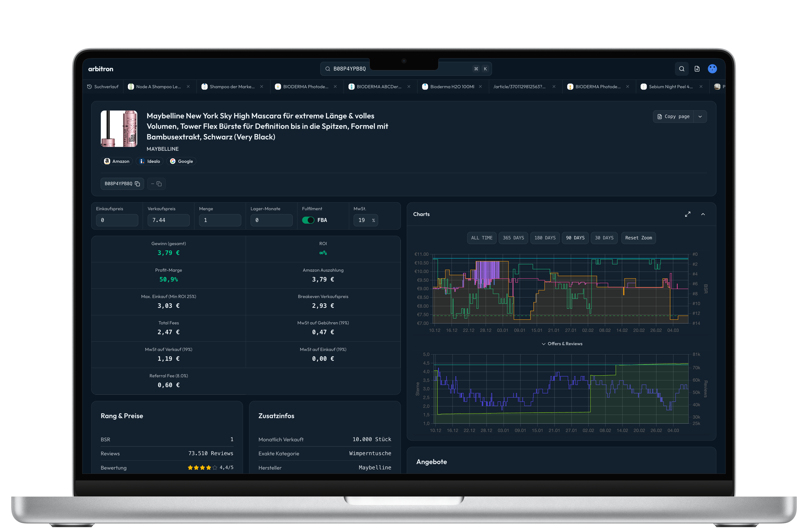Viewport: 808px width, 532px height.
Task: Copy the ASIN B08P4YPB8Q
Action: [137, 184]
